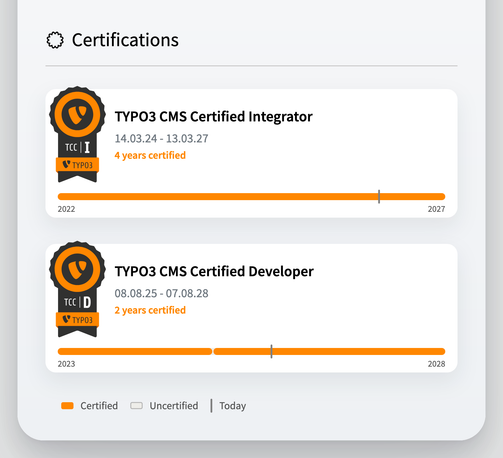Click the TCC Developer badge

77,289
